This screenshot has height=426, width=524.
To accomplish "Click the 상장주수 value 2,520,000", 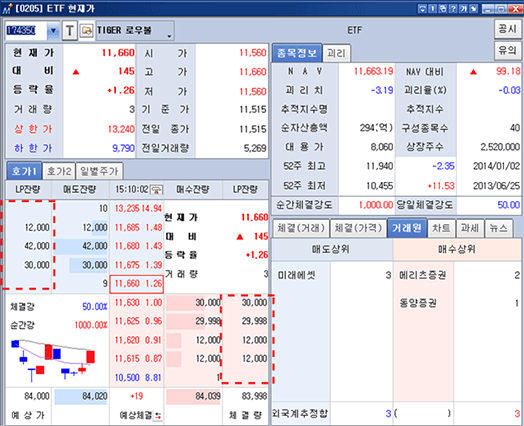I will point(500,147).
